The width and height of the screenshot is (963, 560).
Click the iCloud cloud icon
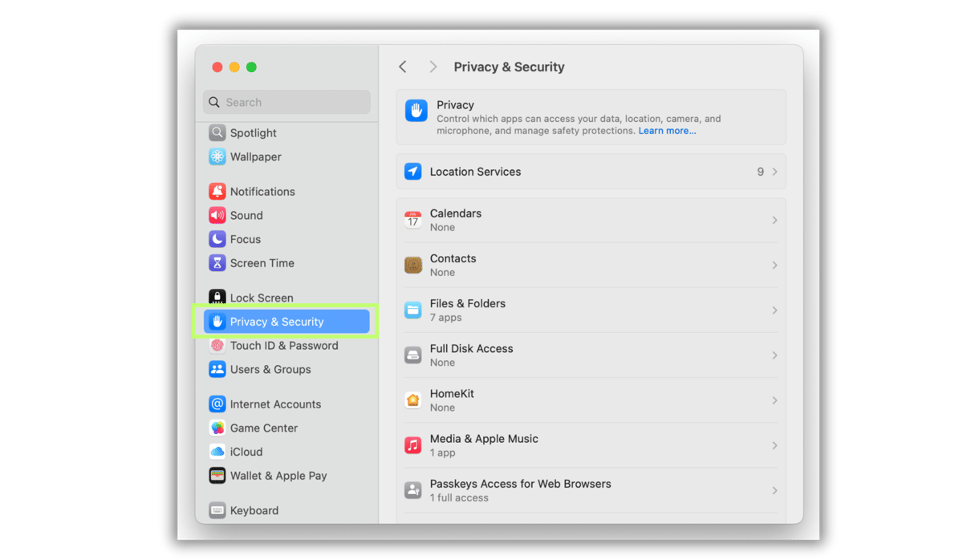pos(217,452)
